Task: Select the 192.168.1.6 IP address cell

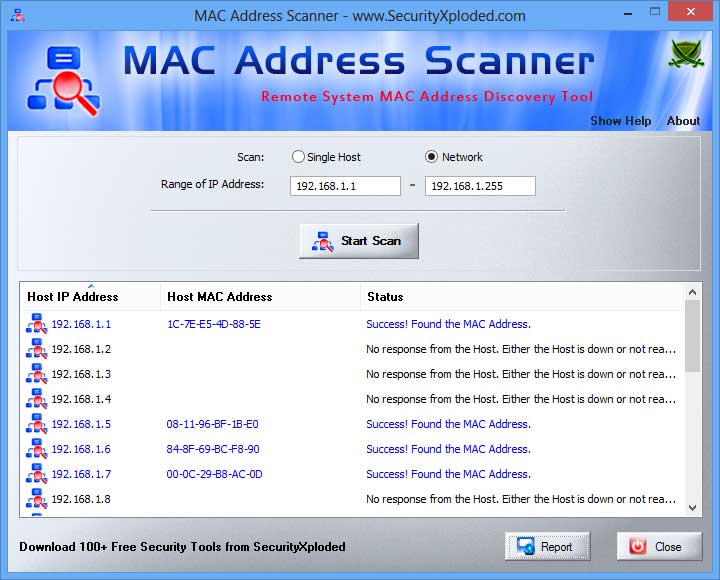Action: [81, 449]
